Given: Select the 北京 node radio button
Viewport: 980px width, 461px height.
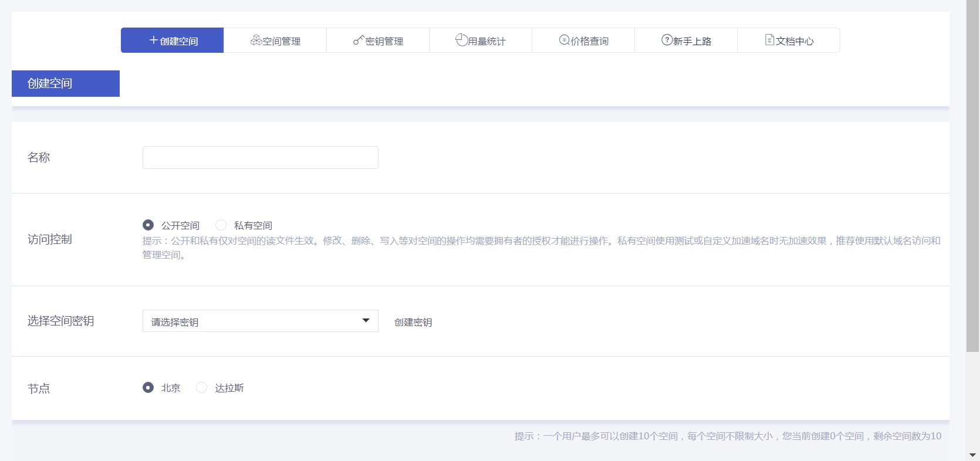Looking at the screenshot, I should [148, 387].
